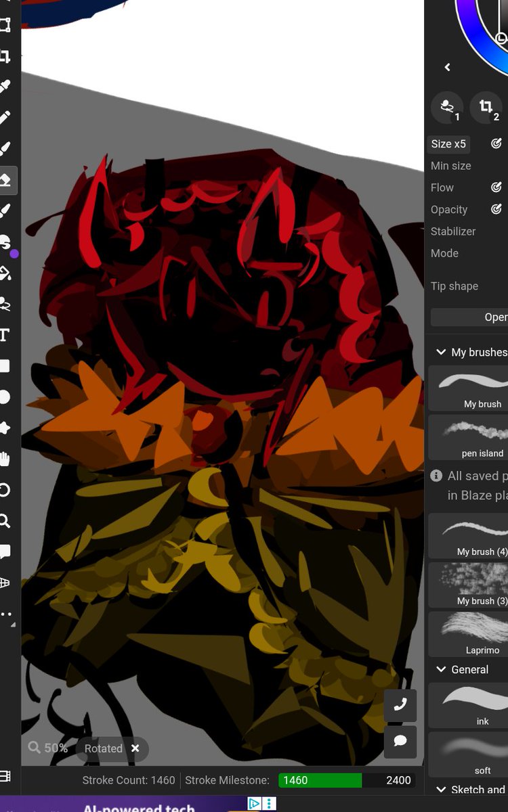Select the Perspective grid tool

4,583
